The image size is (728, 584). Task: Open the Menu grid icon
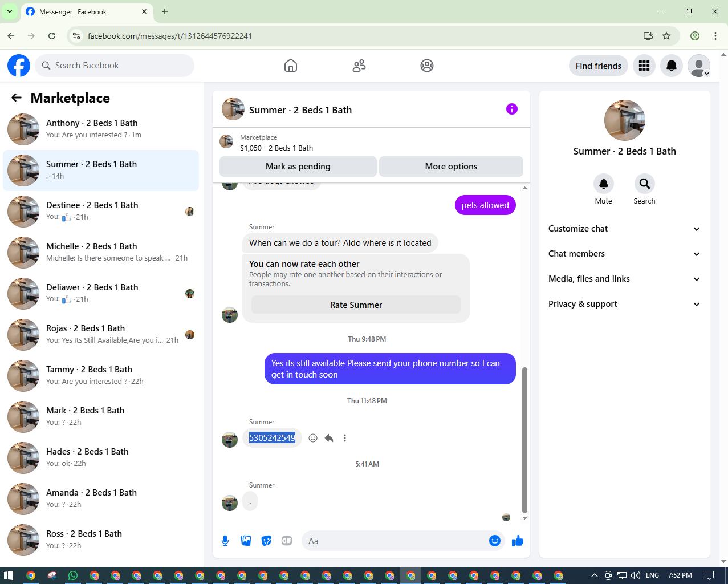coord(644,66)
